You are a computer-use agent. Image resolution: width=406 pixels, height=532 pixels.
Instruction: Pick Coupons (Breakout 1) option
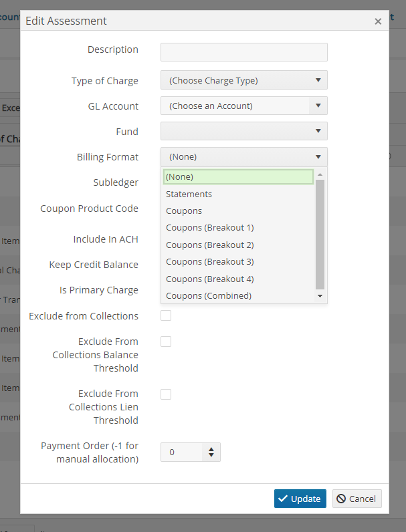pyautogui.click(x=238, y=228)
